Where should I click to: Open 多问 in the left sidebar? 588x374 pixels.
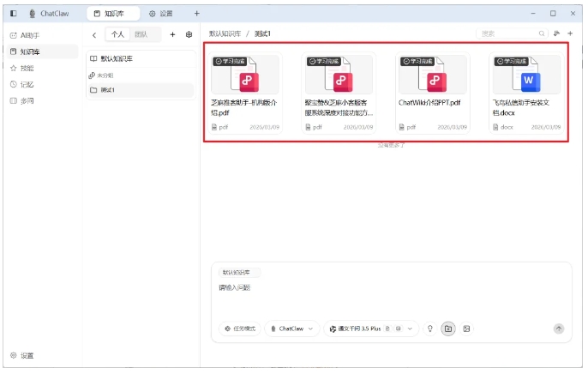click(x=42, y=100)
